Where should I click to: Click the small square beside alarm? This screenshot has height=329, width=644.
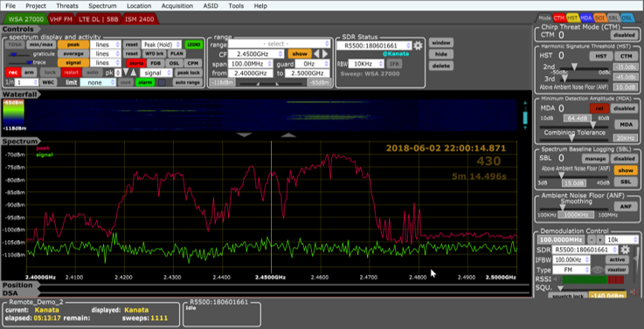[x=163, y=82]
